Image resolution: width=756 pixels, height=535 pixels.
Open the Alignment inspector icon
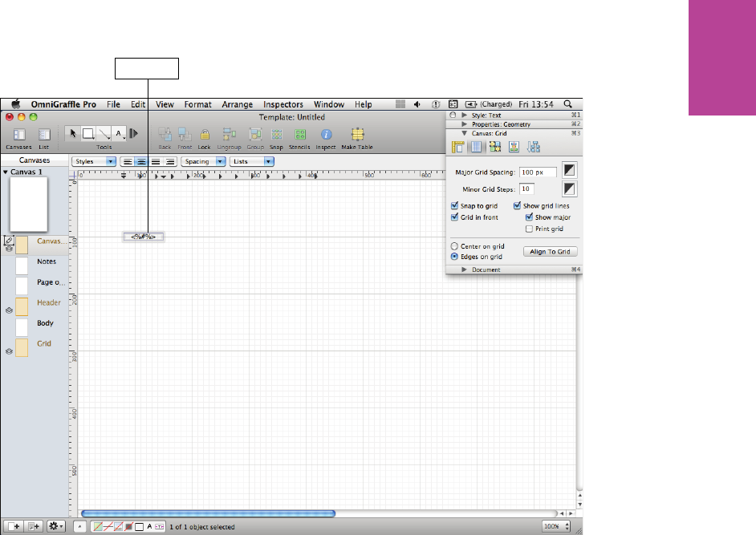click(514, 147)
